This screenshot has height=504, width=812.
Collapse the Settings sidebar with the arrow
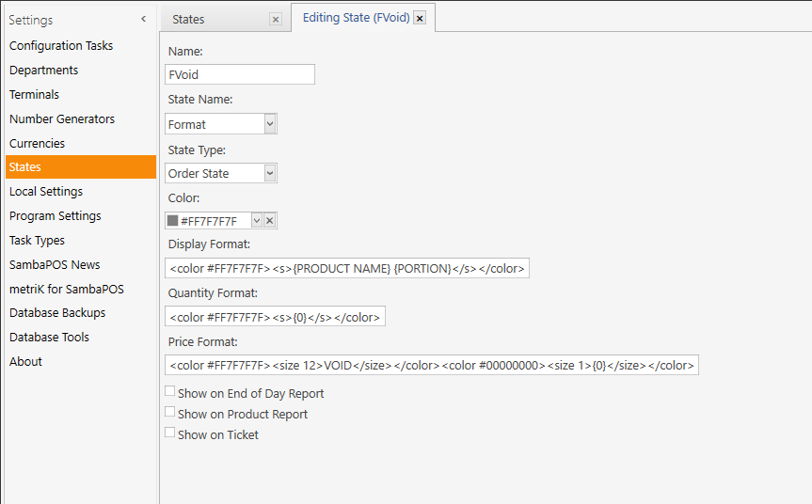143,19
